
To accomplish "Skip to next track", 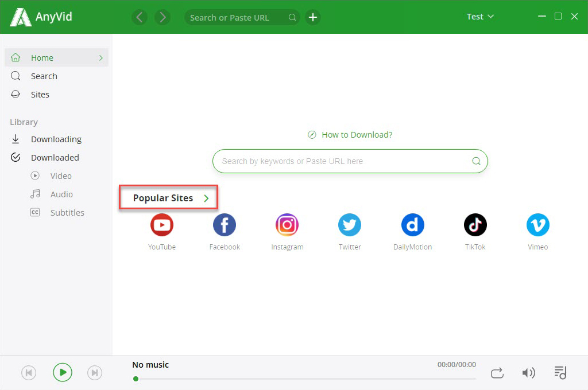I will 95,373.
